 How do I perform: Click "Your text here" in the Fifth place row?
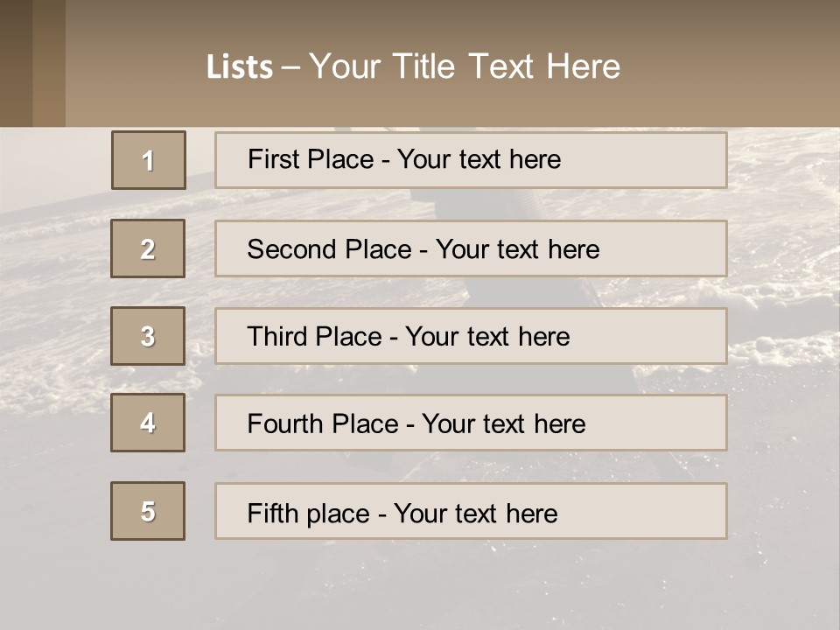(476, 513)
